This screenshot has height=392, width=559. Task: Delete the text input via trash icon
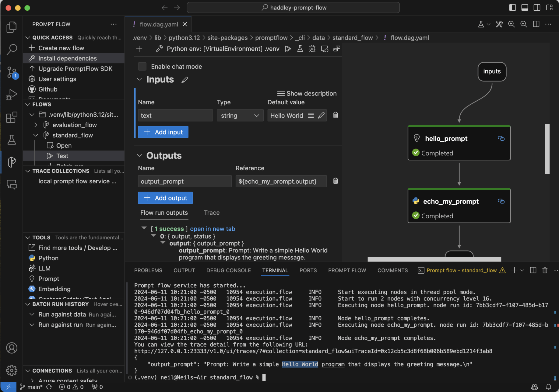point(335,115)
